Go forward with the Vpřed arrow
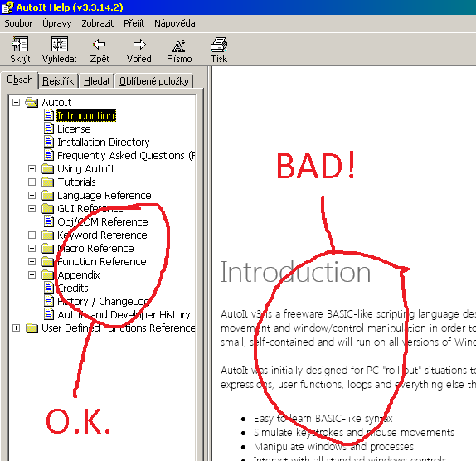The width and height of the screenshot is (476, 461). pos(139,45)
